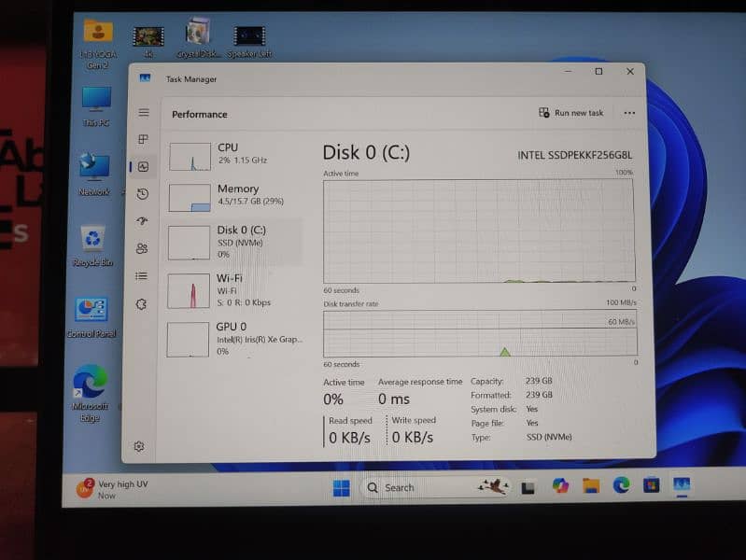Screen dimensions: 746x560
Task: Open Microsoft Store on the taskbar
Action: (652, 485)
